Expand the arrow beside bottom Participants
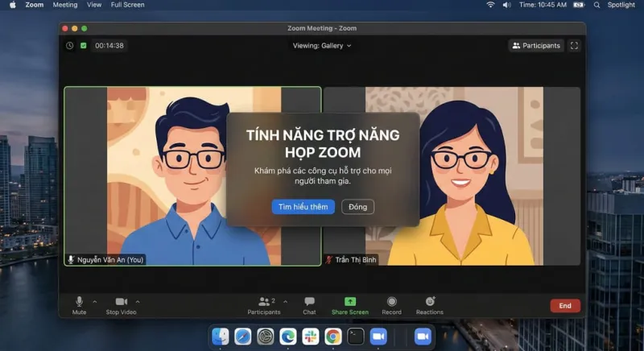The width and height of the screenshot is (644, 351). pos(286,302)
